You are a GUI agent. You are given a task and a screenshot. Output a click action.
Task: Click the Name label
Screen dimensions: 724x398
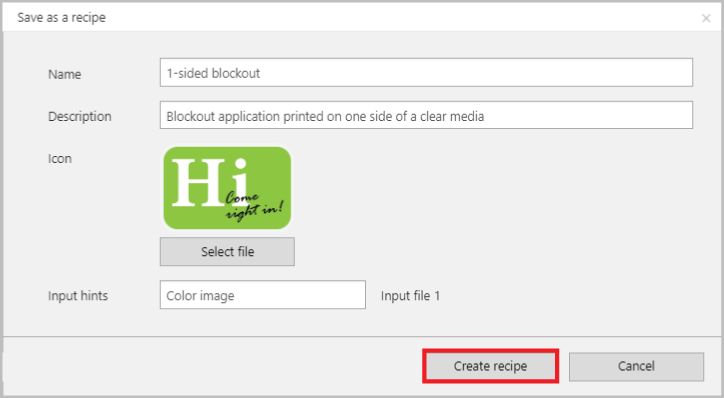[x=65, y=74]
